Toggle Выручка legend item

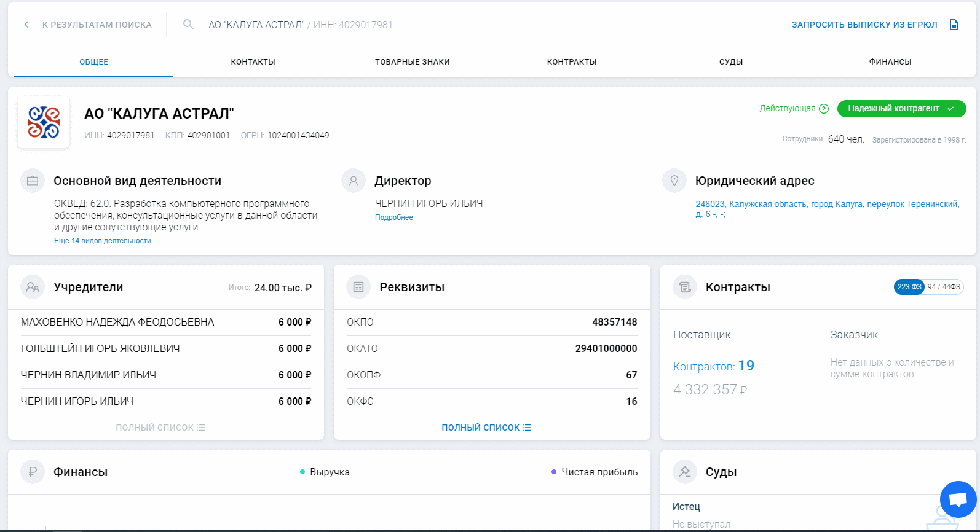coord(325,472)
